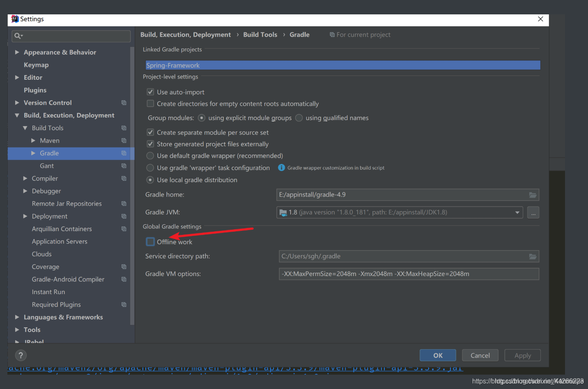Open help with the question mark button
The image size is (588, 389).
(x=21, y=355)
